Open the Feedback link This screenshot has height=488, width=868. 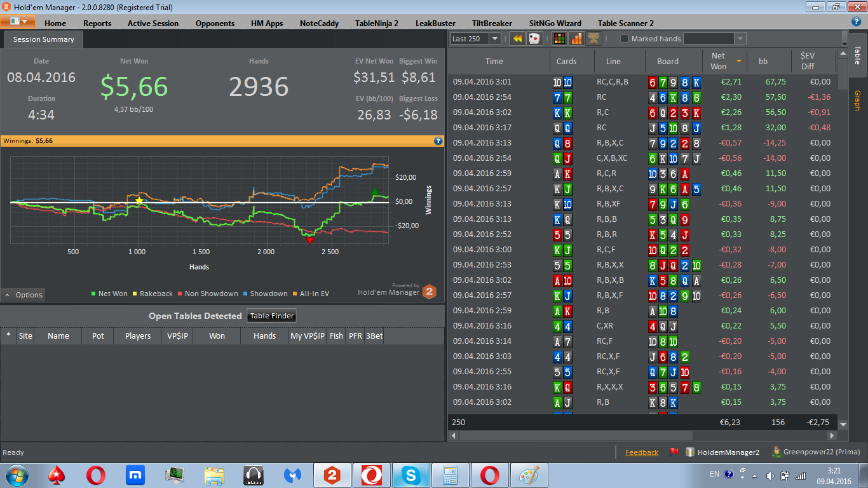(x=642, y=452)
